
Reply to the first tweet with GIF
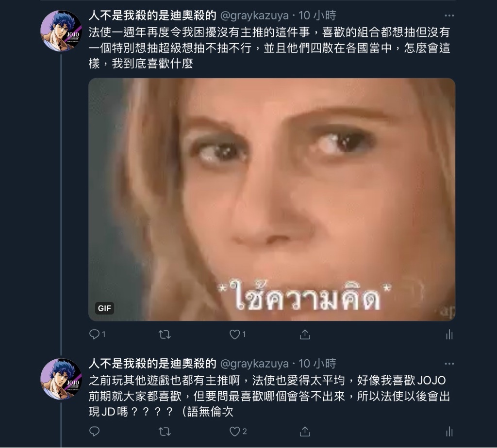95,334
